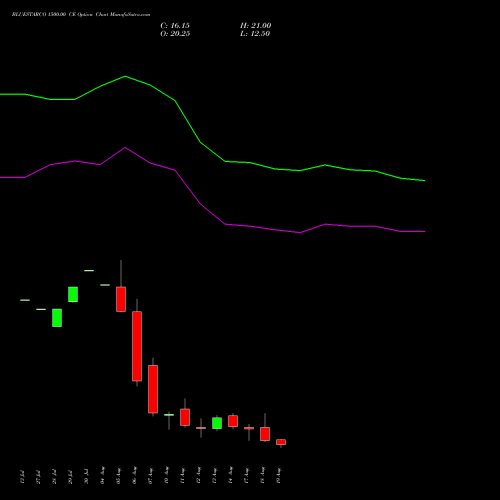Click the tall red 06 Aug candlestick
The height and width of the screenshot is (500, 500).
(x=137, y=346)
